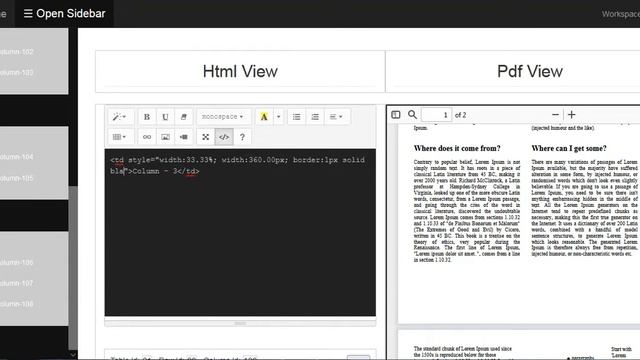Open the PDF viewer search magnifier
This screenshot has width=640, height=360.
click(x=412, y=115)
